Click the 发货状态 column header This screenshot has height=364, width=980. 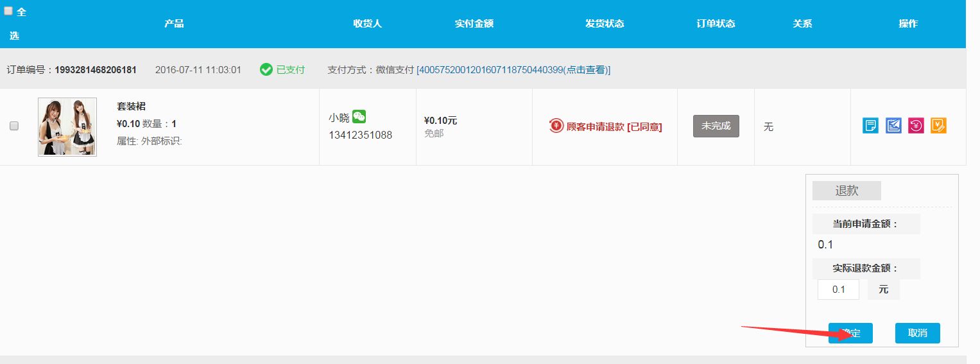click(605, 24)
